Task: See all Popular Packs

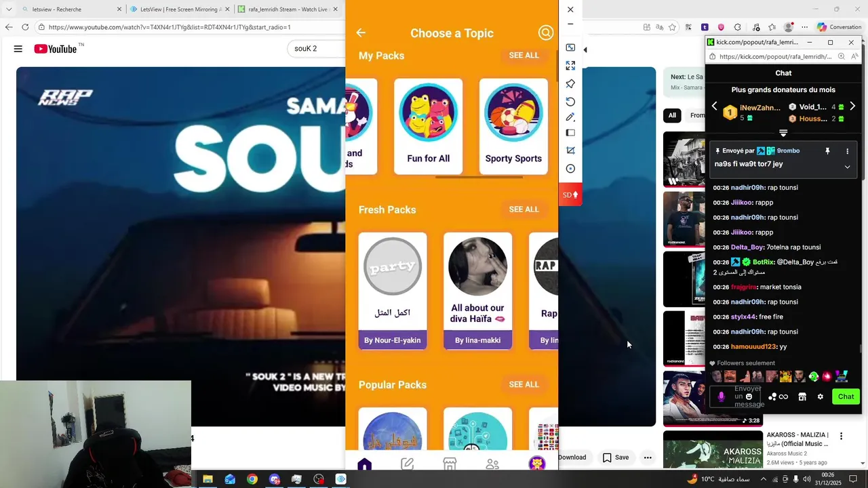Action: [524, 384]
